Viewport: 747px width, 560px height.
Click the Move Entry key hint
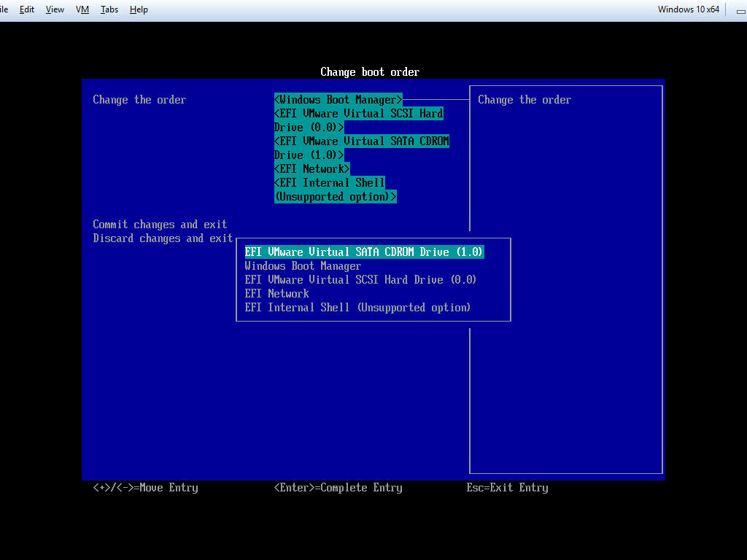(145, 488)
